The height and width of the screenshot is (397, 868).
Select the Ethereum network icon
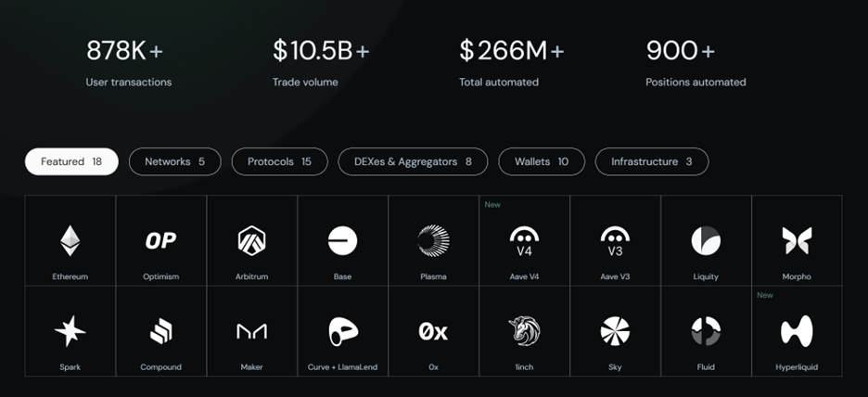tap(70, 240)
